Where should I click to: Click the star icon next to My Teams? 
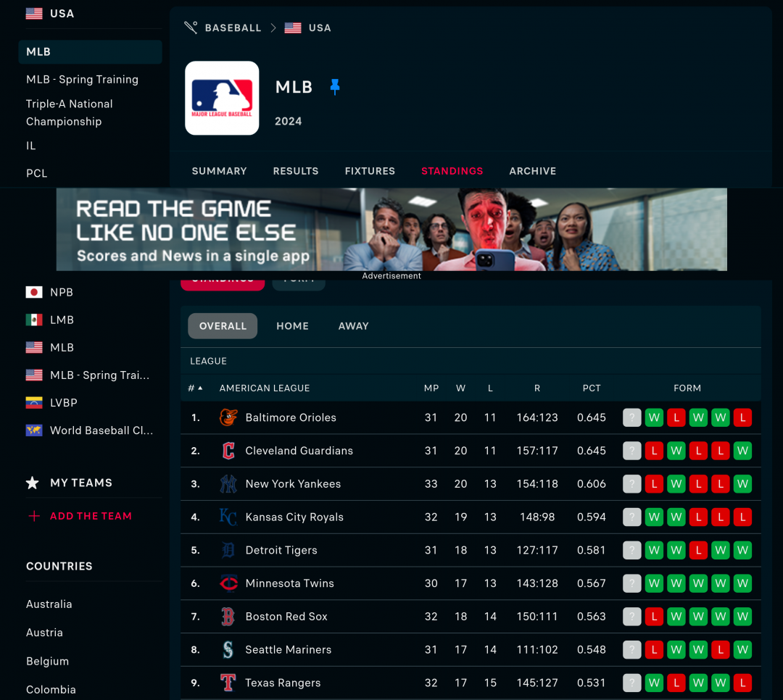coord(33,483)
